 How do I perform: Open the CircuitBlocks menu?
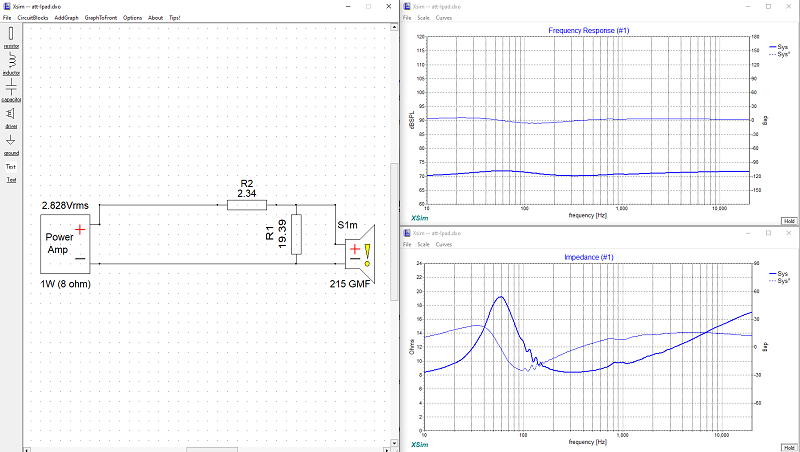click(x=33, y=17)
